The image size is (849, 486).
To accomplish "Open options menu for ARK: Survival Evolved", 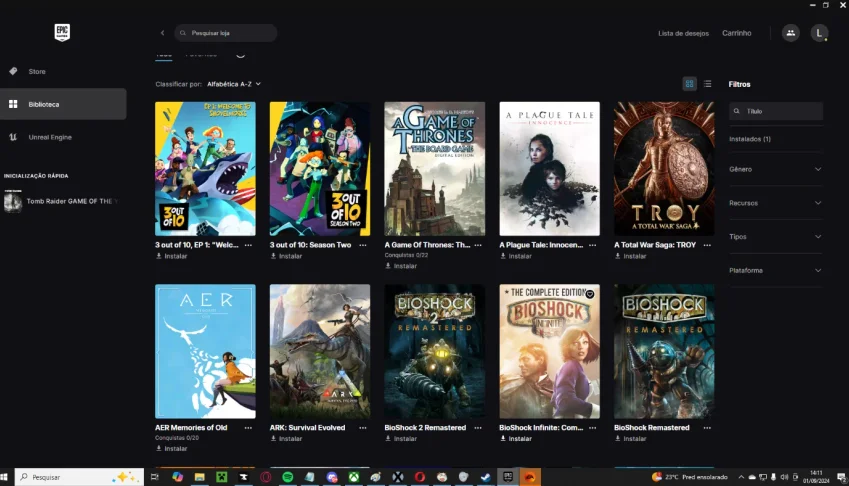I will [x=363, y=428].
